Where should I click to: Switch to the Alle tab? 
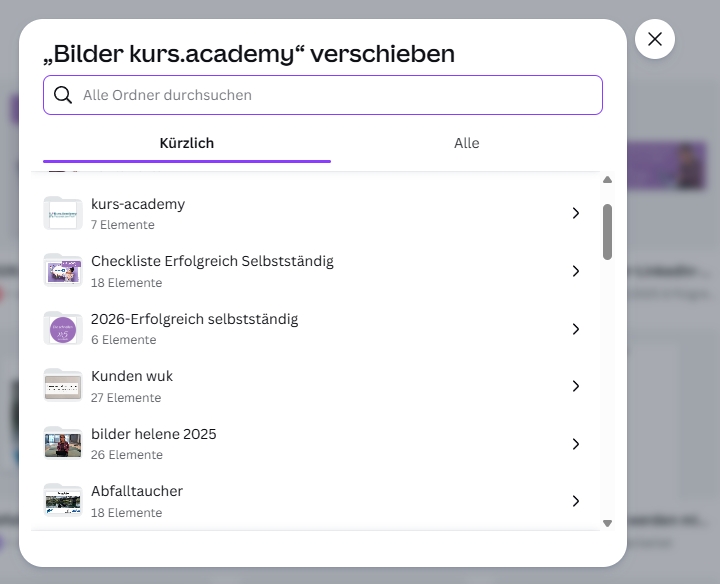point(466,143)
